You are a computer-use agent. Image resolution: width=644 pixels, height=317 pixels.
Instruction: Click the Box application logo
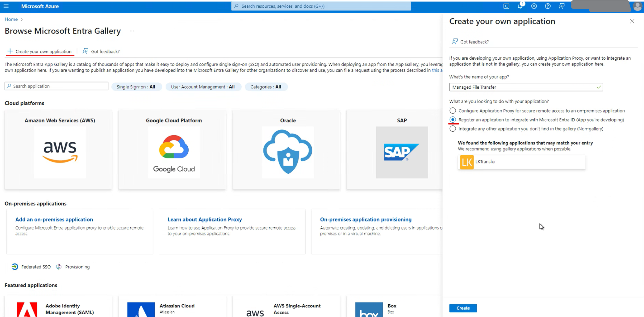(369, 310)
